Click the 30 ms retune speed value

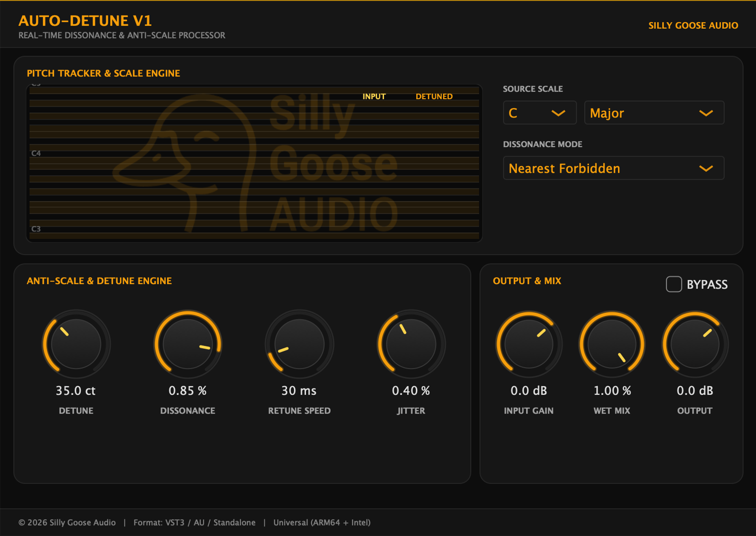299,390
